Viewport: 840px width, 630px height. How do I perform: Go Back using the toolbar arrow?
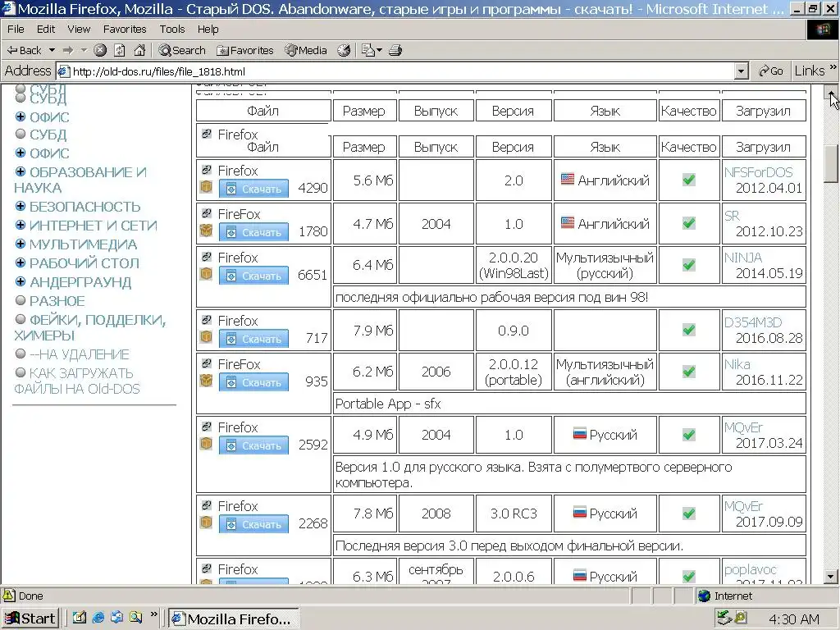click(24, 50)
